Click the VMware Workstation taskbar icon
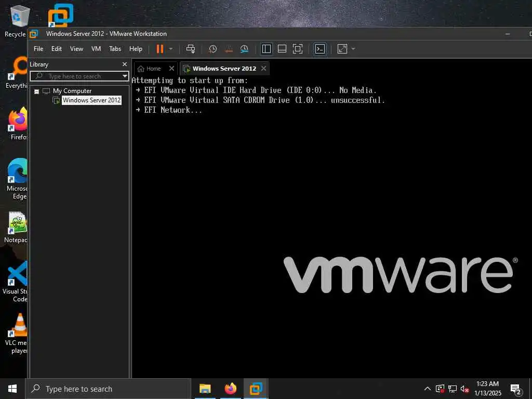This screenshot has width=532, height=399. point(256,389)
